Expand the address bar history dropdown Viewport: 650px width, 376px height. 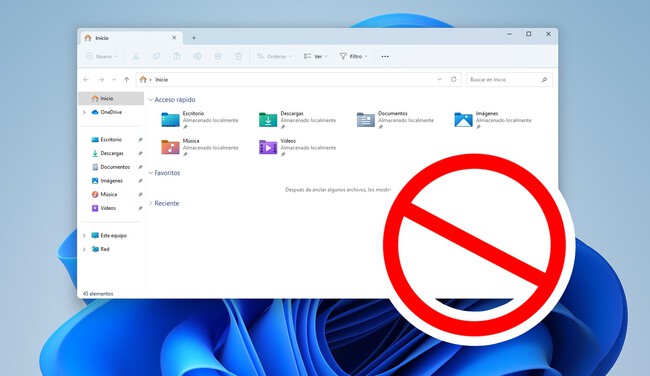pyautogui.click(x=439, y=79)
